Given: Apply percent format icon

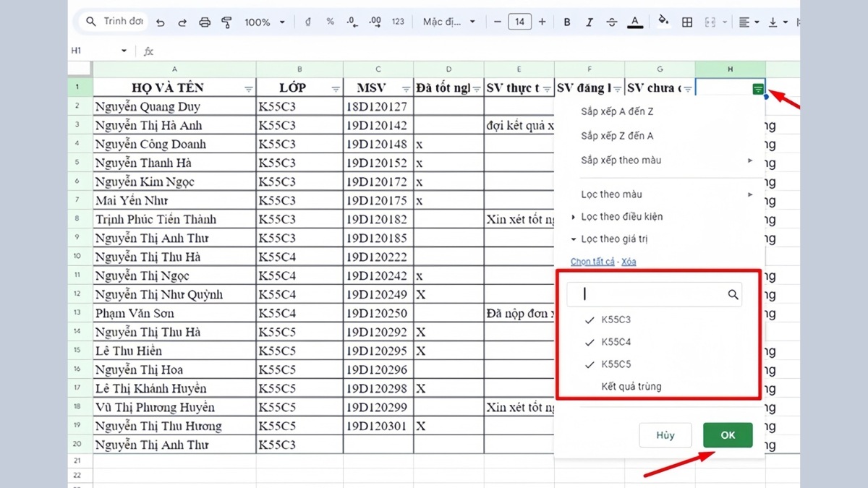Looking at the screenshot, I should [x=330, y=22].
